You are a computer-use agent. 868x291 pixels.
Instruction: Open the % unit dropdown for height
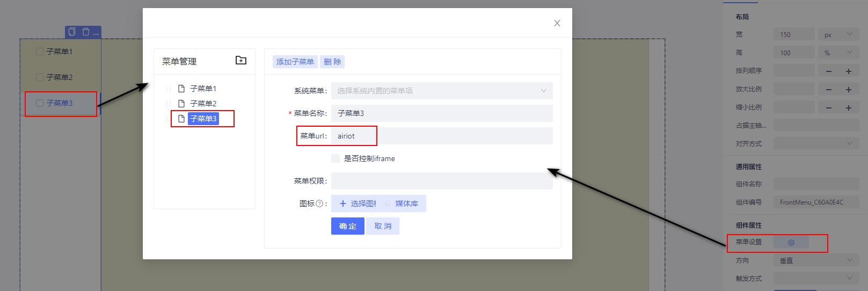point(838,53)
